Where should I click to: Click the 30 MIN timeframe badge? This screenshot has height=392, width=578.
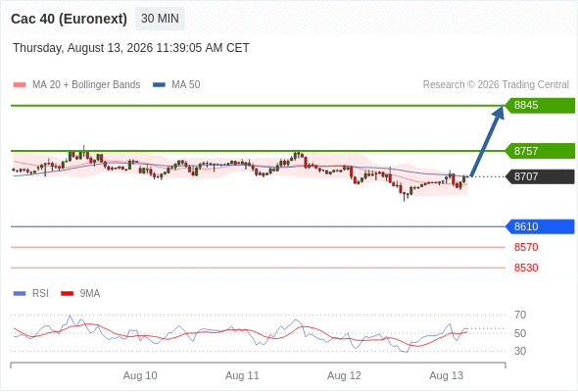[160, 19]
